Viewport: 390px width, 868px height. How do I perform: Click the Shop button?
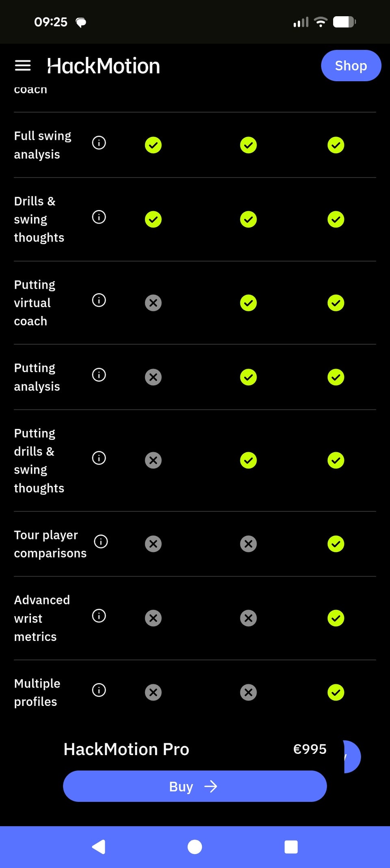pos(351,65)
